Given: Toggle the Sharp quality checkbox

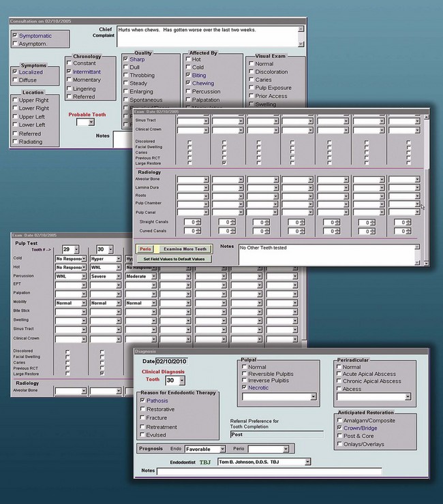Looking at the screenshot, I should (x=126, y=59).
